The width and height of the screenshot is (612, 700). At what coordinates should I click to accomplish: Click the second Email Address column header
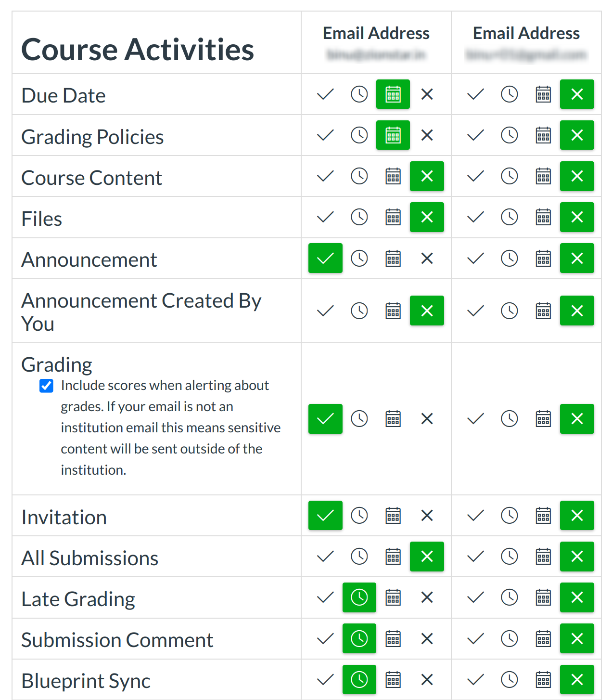coord(526,33)
